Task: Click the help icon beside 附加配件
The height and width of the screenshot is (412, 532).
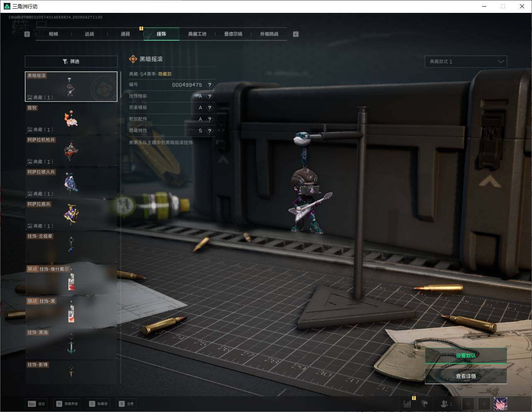Action: [x=210, y=119]
